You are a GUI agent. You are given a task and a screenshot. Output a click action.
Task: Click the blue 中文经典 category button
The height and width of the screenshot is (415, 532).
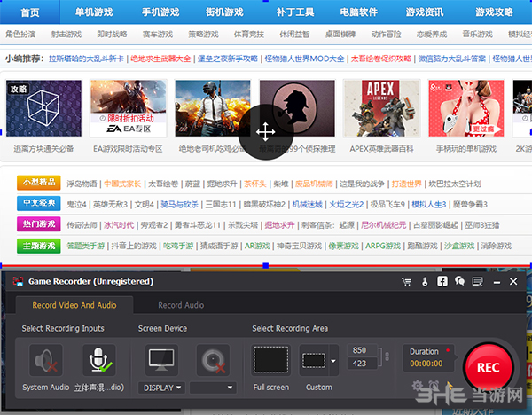coord(39,203)
